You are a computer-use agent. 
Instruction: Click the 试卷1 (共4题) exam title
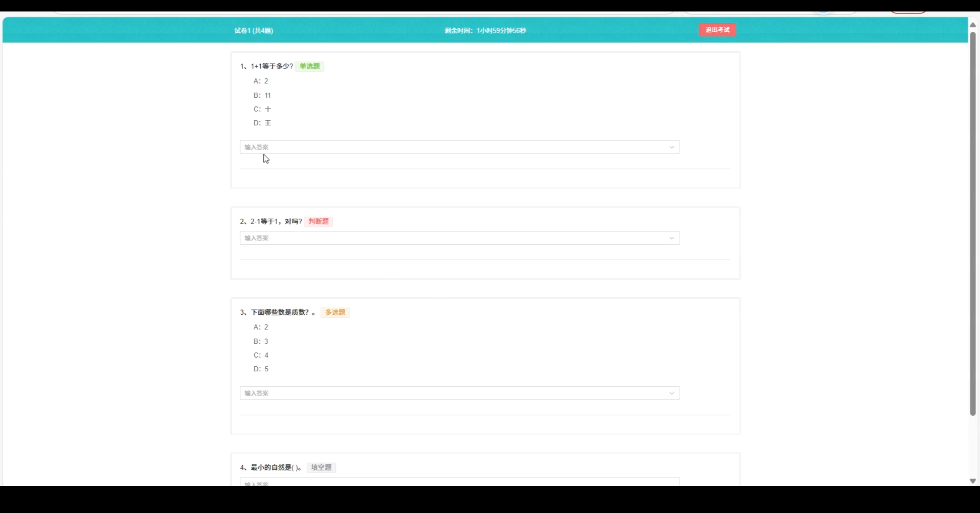coord(253,30)
